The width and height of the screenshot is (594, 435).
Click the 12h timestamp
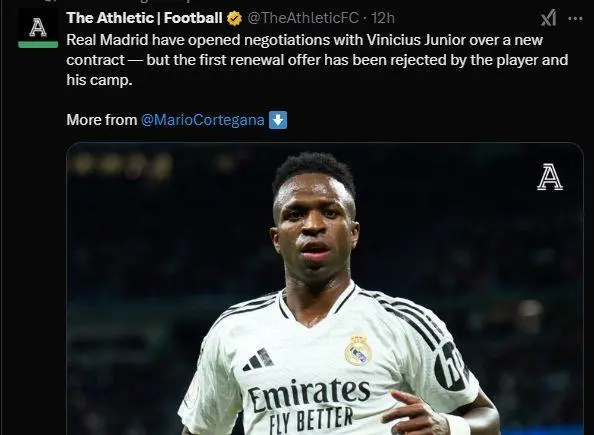(x=383, y=18)
